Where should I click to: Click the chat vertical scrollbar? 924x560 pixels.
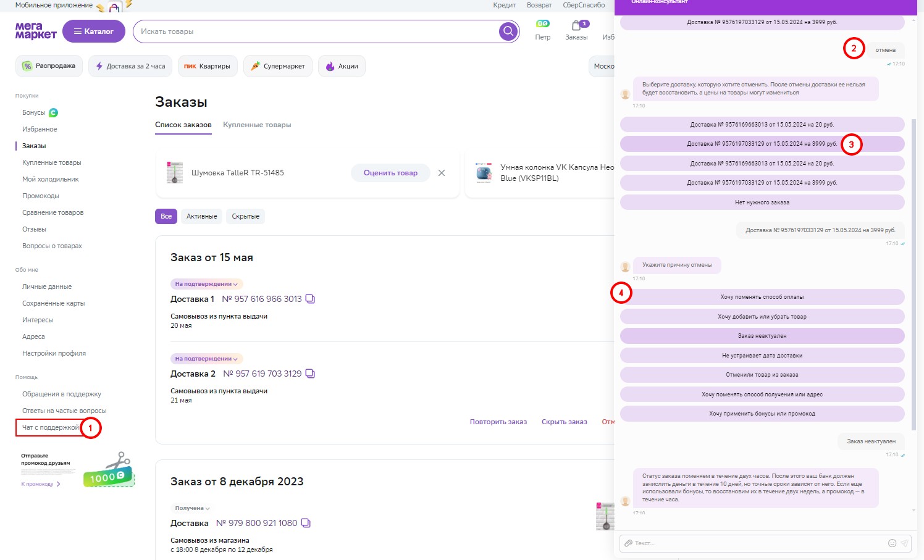pyautogui.click(x=913, y=275)
